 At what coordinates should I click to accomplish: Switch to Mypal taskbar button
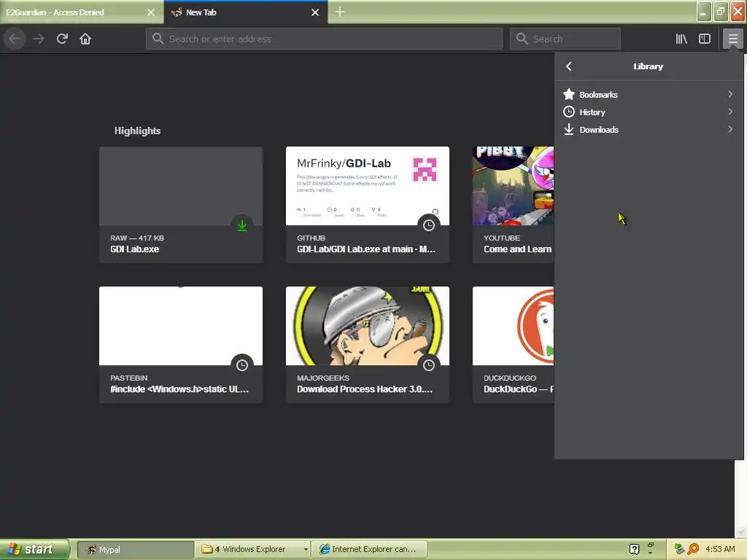point(135,550)
